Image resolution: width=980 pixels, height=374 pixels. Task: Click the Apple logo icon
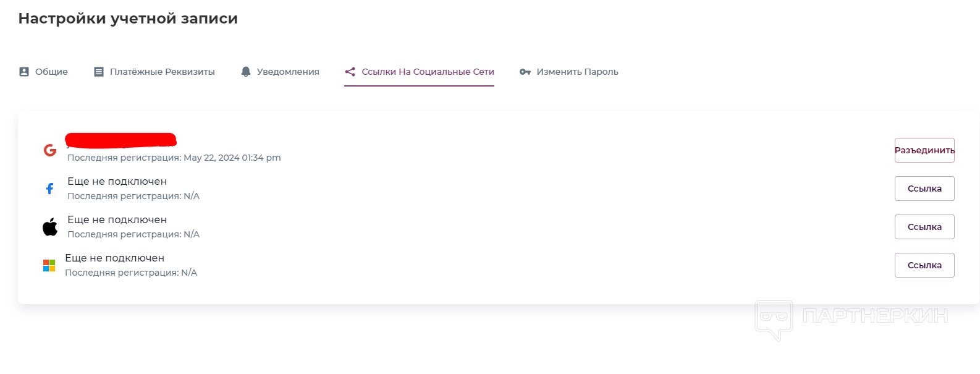(50, 227)
